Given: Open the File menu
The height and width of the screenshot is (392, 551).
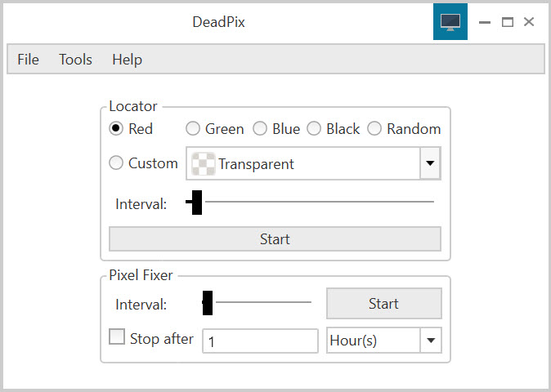Looking at the screenshot, I should 28,60.
